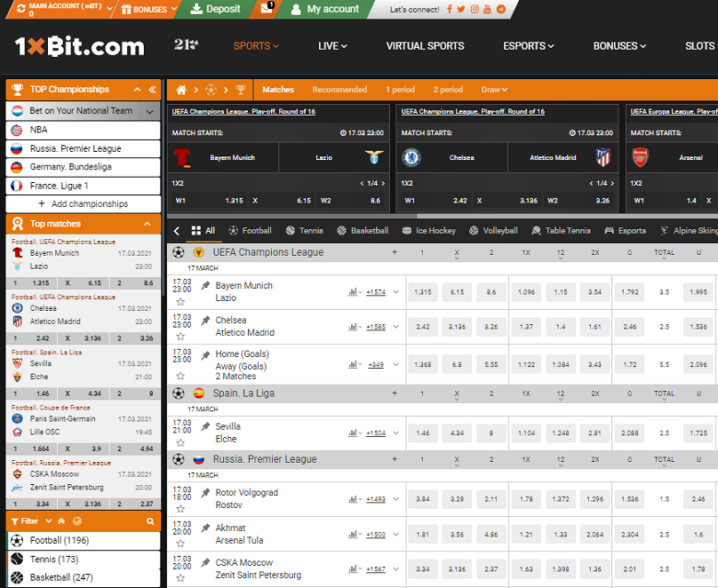The image size is (718, 588).
Task: Open the Virtual Sports menu item
Action: (x=425, y=46)
